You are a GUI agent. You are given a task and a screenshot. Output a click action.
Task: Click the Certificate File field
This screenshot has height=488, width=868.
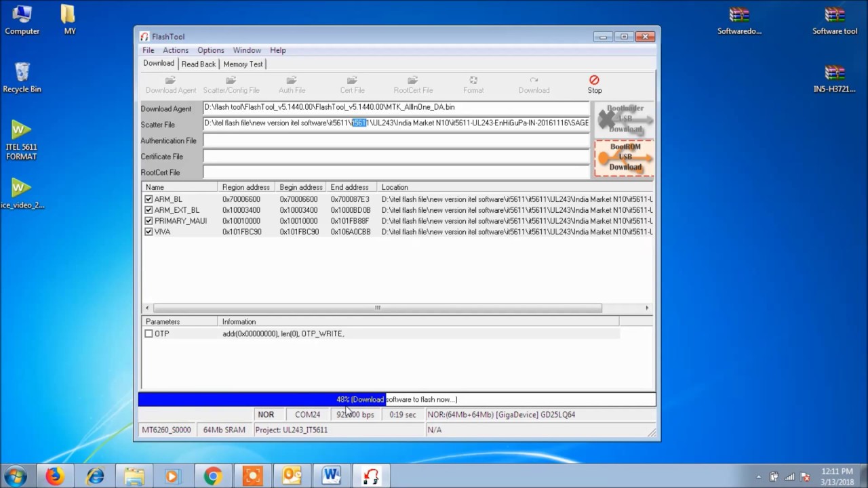tap(397, 157)
